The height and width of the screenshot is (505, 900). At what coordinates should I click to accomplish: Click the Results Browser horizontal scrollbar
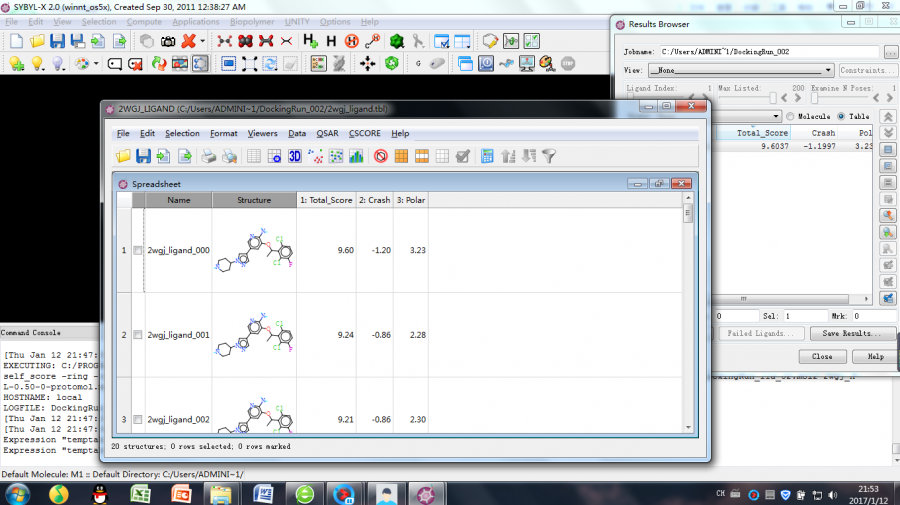click(x=781, y=299)
